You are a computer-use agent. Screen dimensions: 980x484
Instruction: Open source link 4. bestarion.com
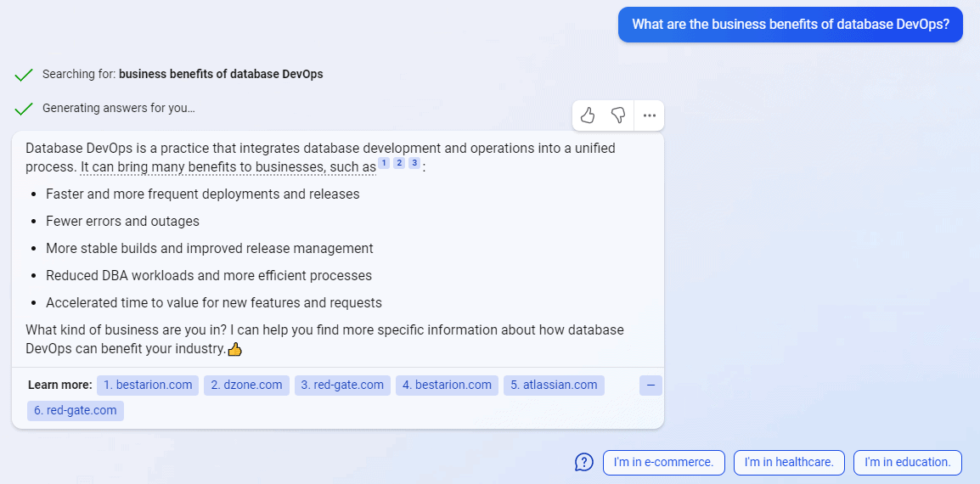447,386
